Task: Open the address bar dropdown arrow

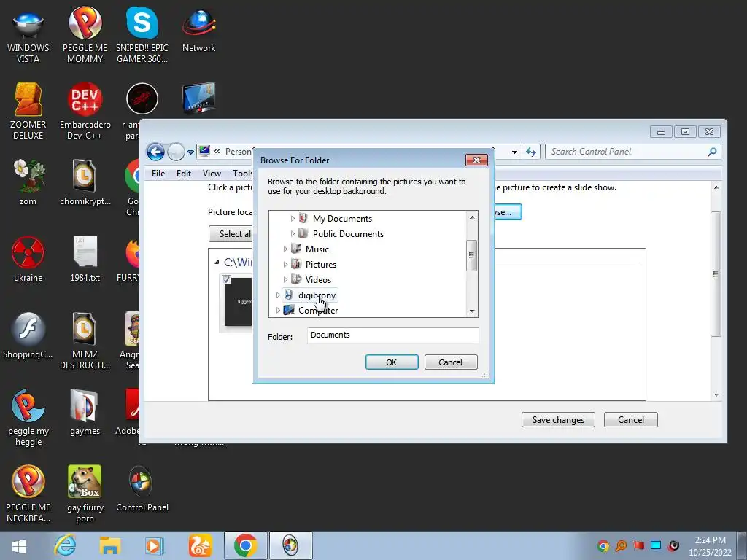Action: tap(514, 152)
